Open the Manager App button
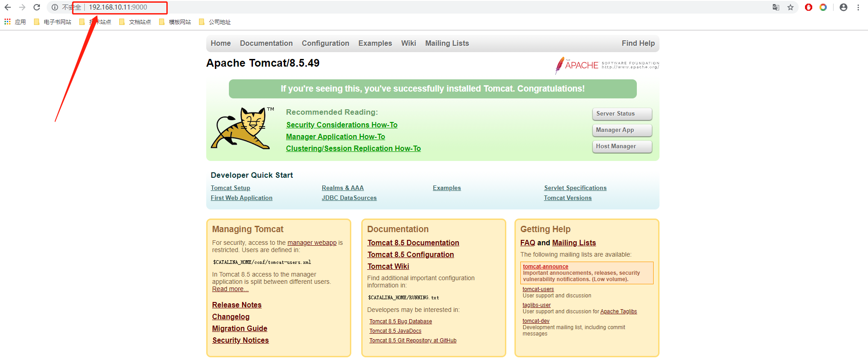Viewport: 868px width, 360px height. coord(622,130)
